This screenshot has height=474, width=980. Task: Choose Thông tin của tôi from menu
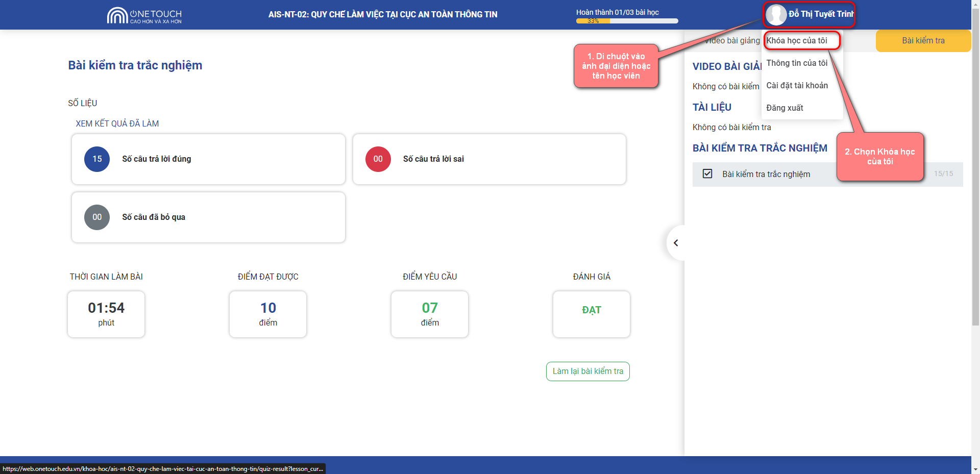tap(797, 63)
